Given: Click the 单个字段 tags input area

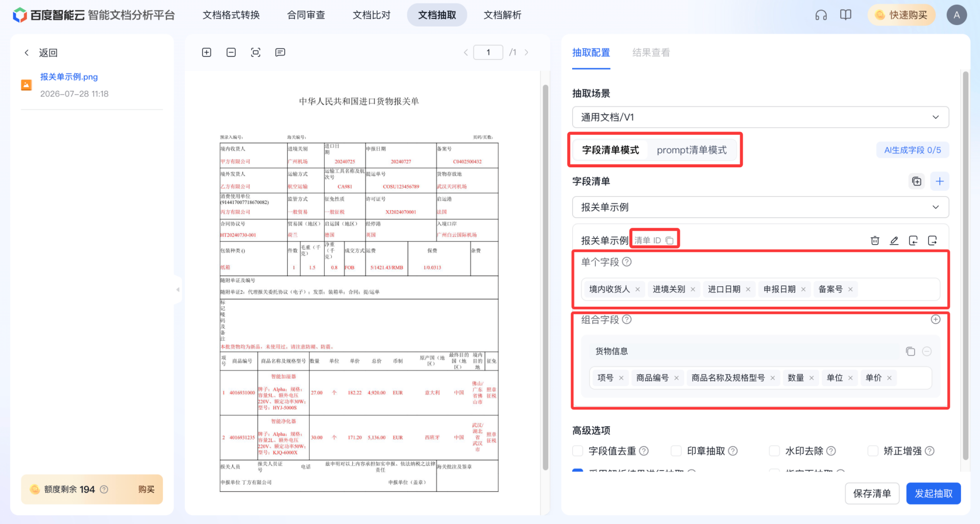Looking at the screenshot, I should click(761, 289).
